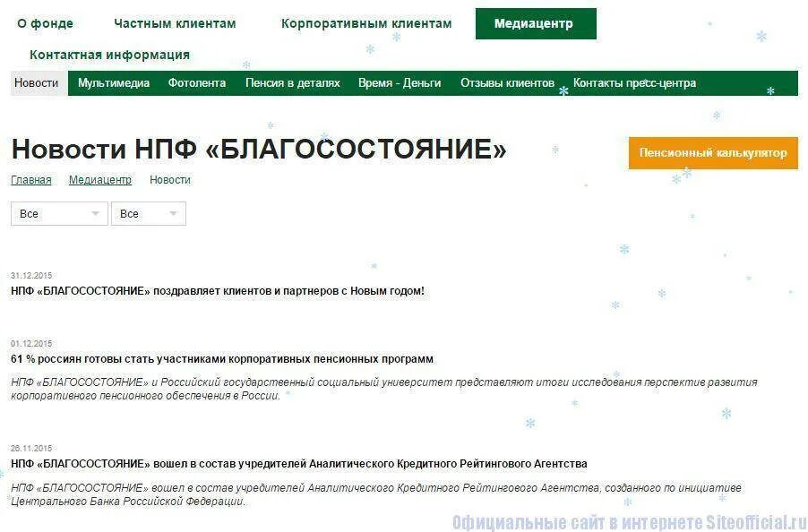
Task: Open the Время - Деньги tab
Action: (x=400, y=82)
